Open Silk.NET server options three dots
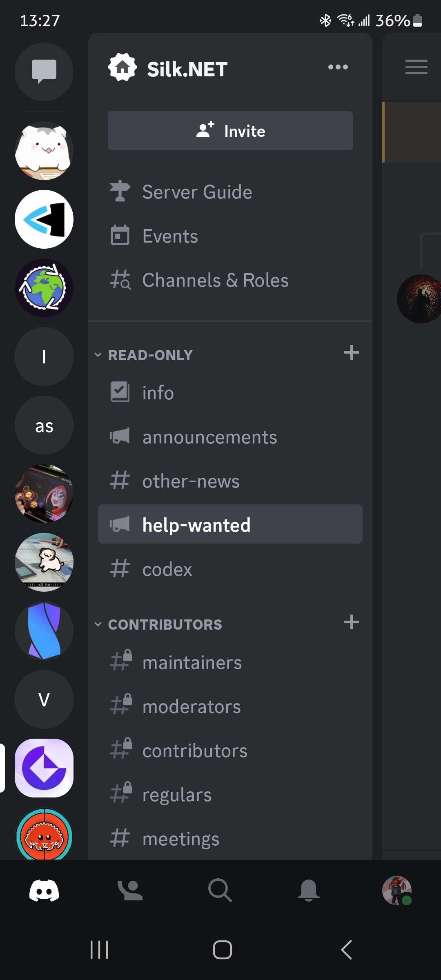 coord(338,67)
